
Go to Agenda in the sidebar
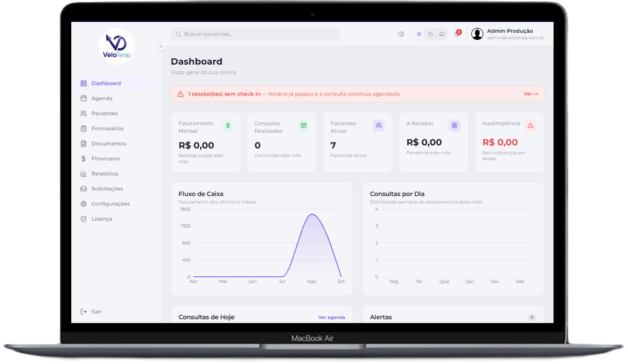pos(117,98)
